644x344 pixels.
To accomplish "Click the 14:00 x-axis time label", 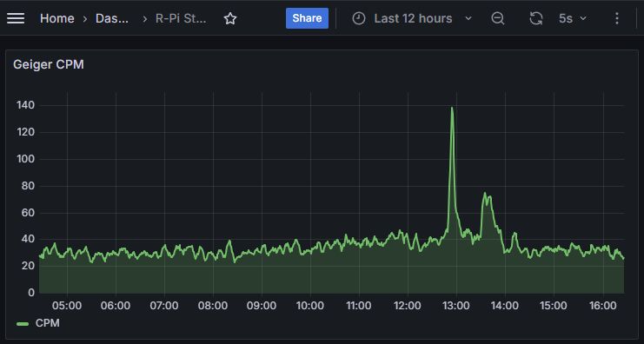I will tap(505, 306).
